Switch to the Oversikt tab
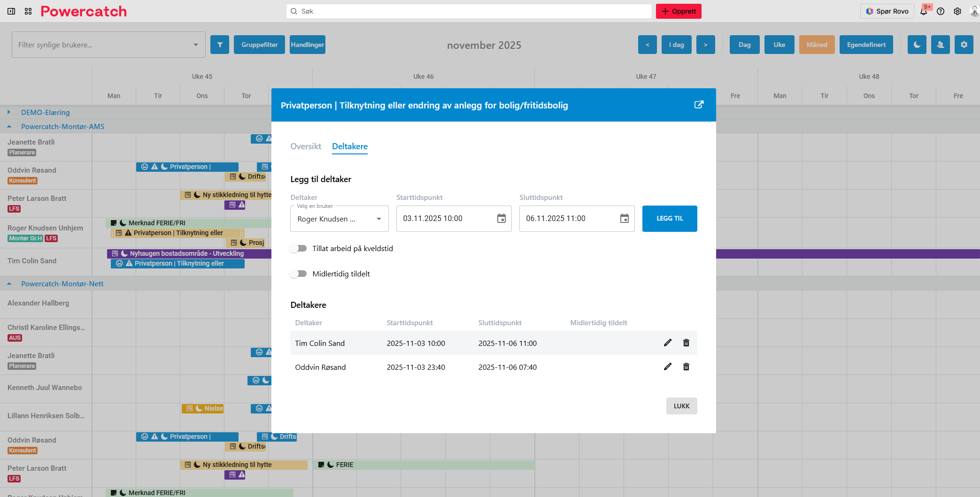Image resolution: width=980 pixels, height=497 pixels. pos(306,146)
